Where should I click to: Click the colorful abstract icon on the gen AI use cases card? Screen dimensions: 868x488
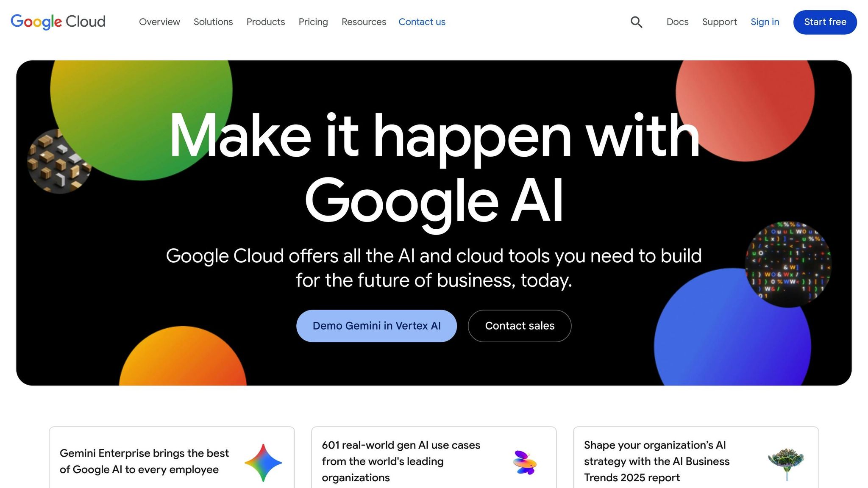click(526, 462)
